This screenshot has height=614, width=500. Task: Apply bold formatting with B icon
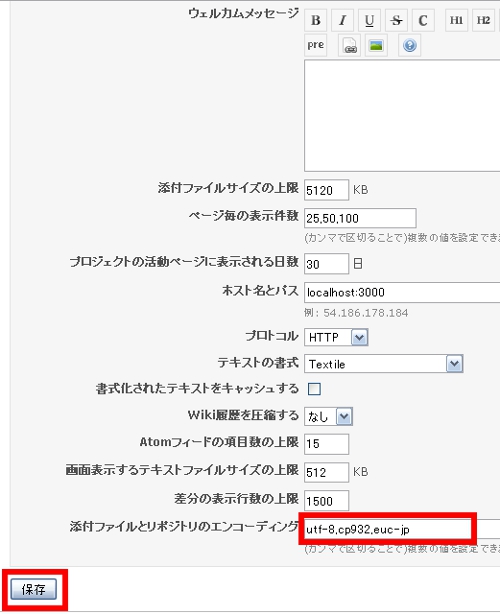tap(316, 20)
